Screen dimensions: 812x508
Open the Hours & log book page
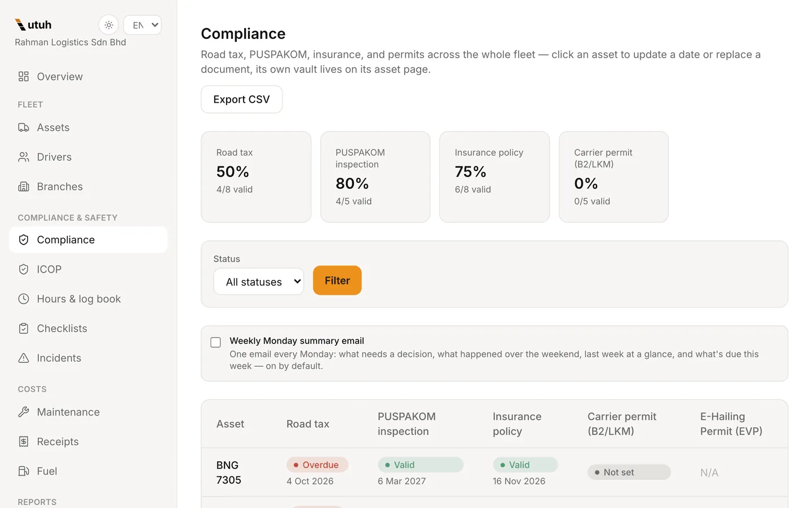click(89, 299)
